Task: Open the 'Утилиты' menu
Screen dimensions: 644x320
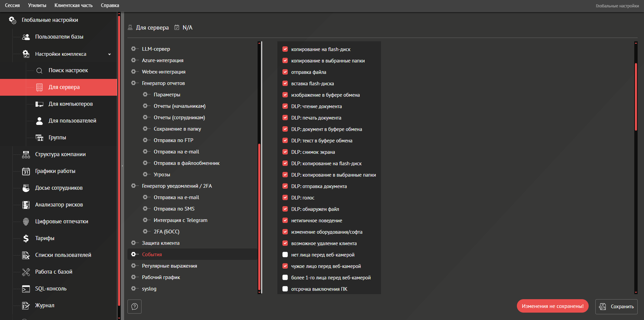Action: (x=37, y=5)
